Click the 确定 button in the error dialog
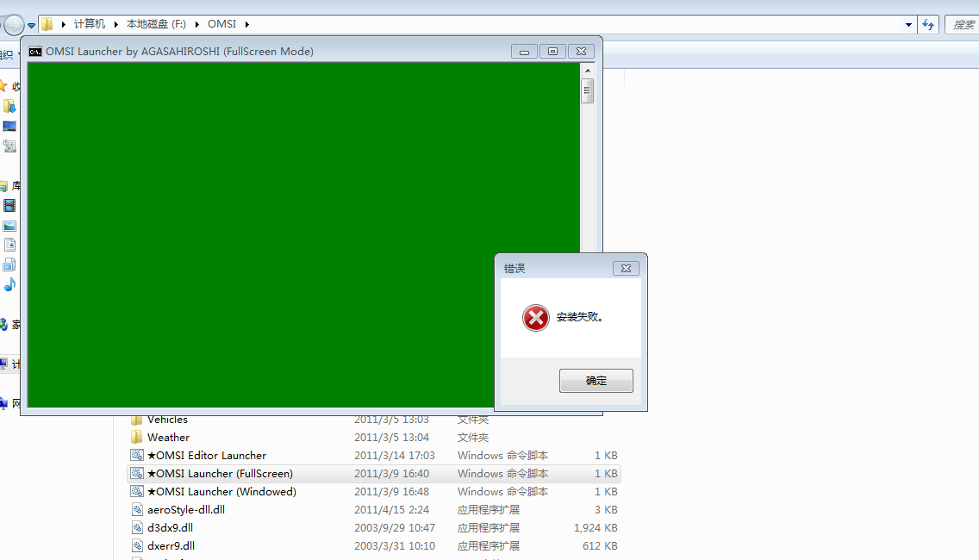 [596, 380]
